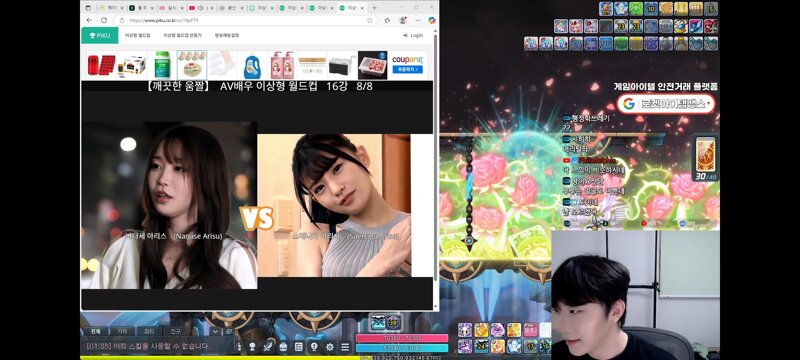Open the lightbulb icon in the game menu bar

coord(314,347)
